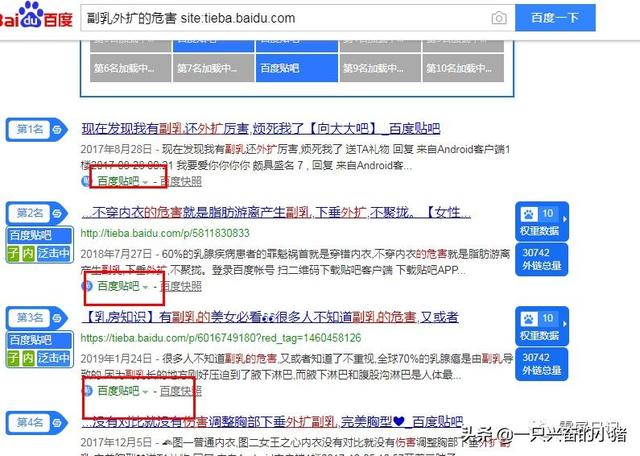Click the 第4名 rank badge
The width and height of the screenshot is (640, 456).
point(29,422)
